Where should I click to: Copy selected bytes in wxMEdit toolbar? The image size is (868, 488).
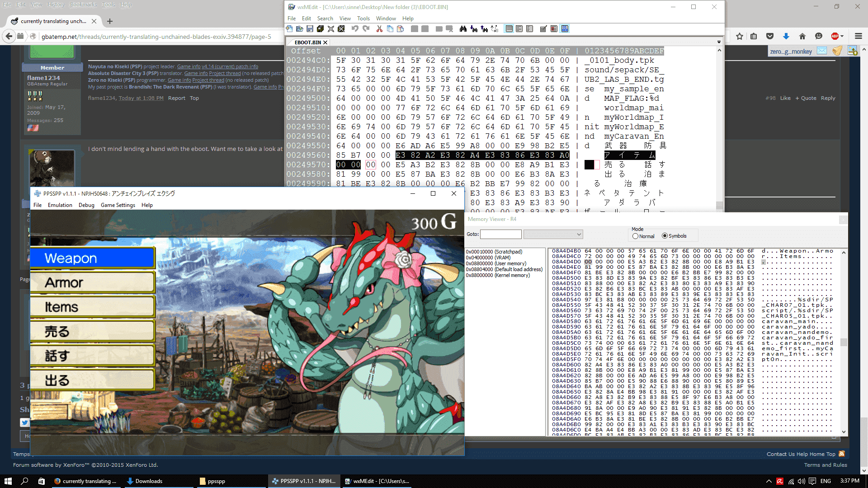click(390, 29)
